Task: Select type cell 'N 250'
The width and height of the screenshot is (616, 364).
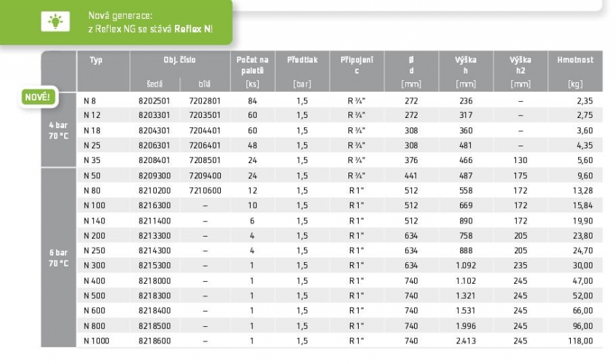Action: pyautogui.click(x=94, y=250)
